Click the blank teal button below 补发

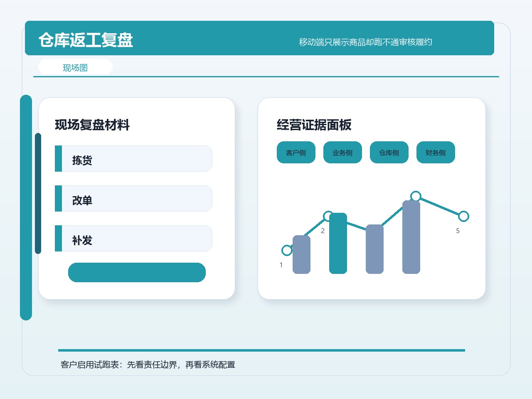pyautogui.click(x=137, y=272)
